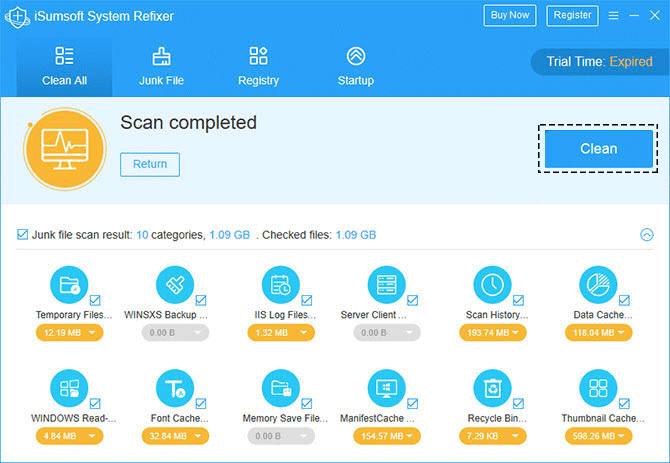Click the Register button

(x=572, y=15)
